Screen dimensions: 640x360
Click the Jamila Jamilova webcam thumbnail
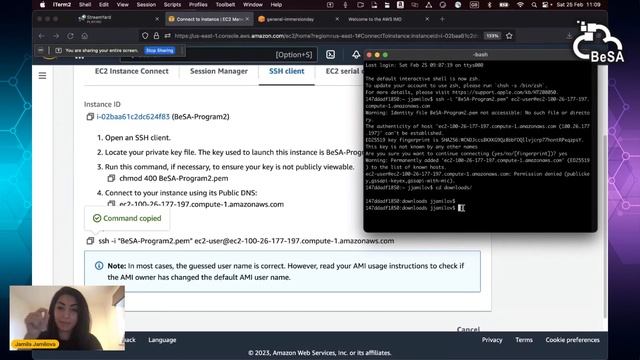[67, 318]
